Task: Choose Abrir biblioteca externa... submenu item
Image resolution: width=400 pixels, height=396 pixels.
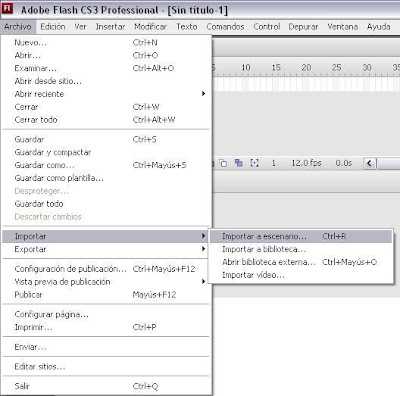Action: point(301,262)
